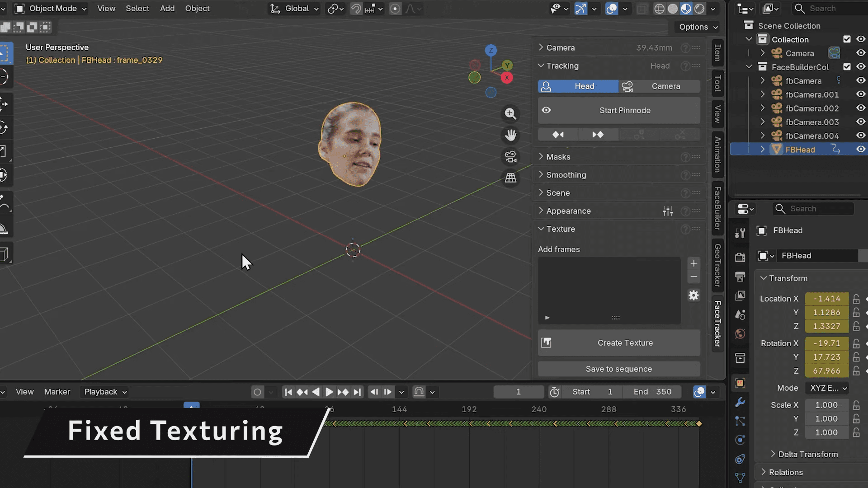Enable Wireframe viewport shading

click(660, 8)
